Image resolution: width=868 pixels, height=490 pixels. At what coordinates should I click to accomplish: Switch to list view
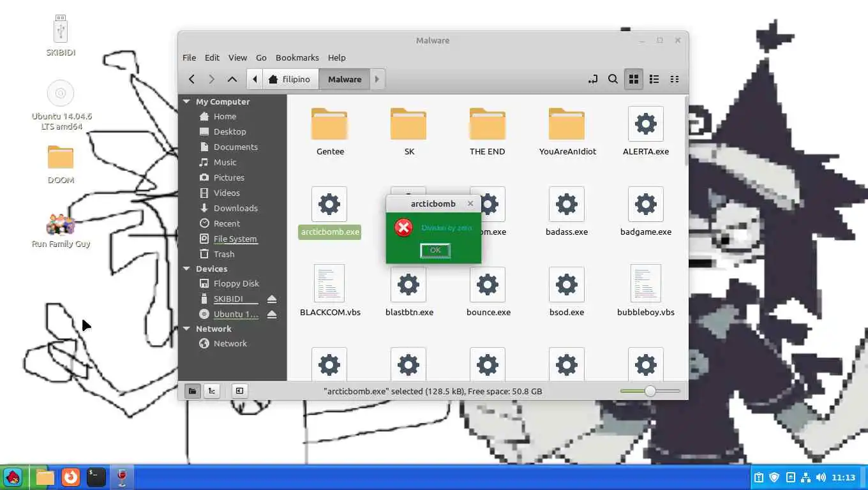[654, 79]
